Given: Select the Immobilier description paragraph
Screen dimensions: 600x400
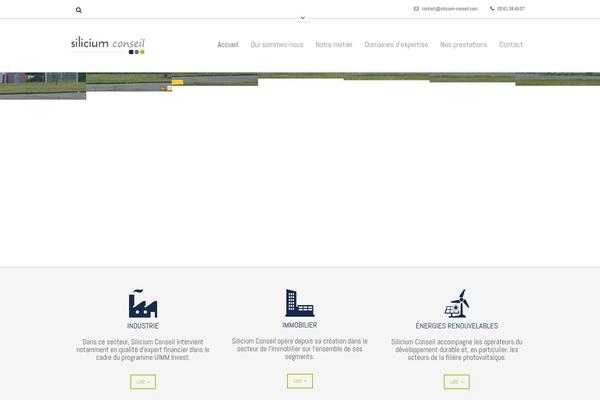Looking at the screenshot, I should (x=300, y=349).
